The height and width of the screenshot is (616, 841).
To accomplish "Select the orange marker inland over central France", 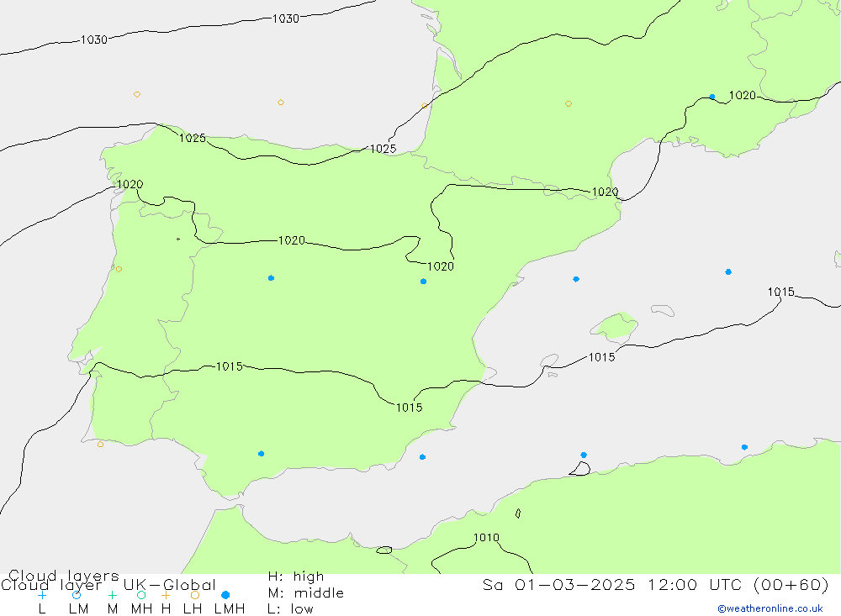I will click(x=568, y=103).
